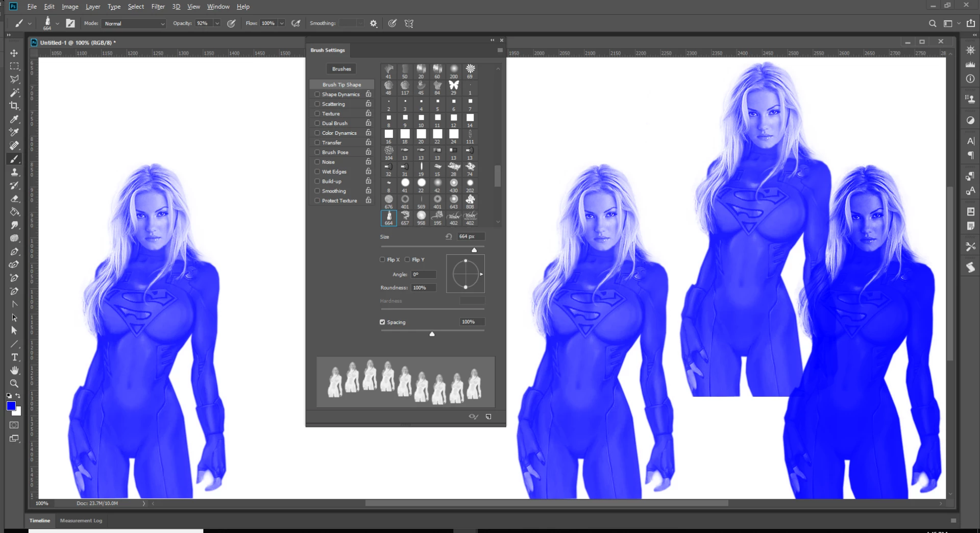Open the status bar info arrow
Viewport: 980px width, 533px height.
[144, 503]
